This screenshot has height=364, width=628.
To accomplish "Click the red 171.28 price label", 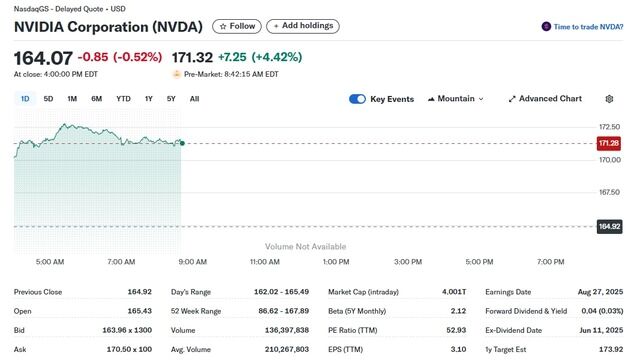I will 609,143.
